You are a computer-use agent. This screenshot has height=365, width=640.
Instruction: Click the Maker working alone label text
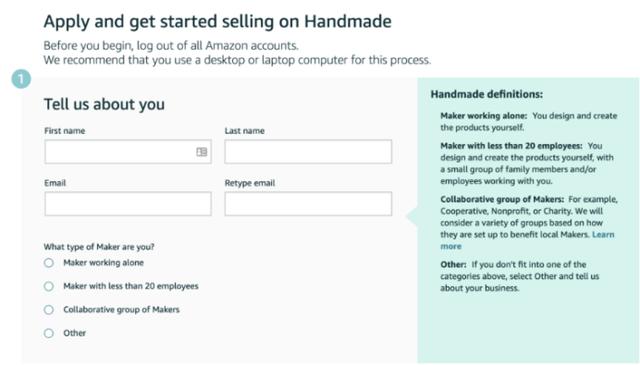tap(103, 263)
